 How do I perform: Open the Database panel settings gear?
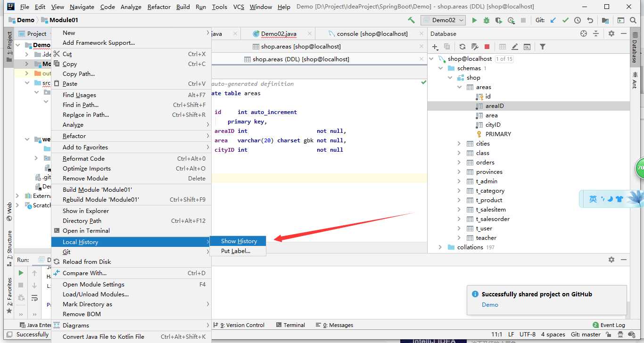pyautogui.click(x=611, y=33)
